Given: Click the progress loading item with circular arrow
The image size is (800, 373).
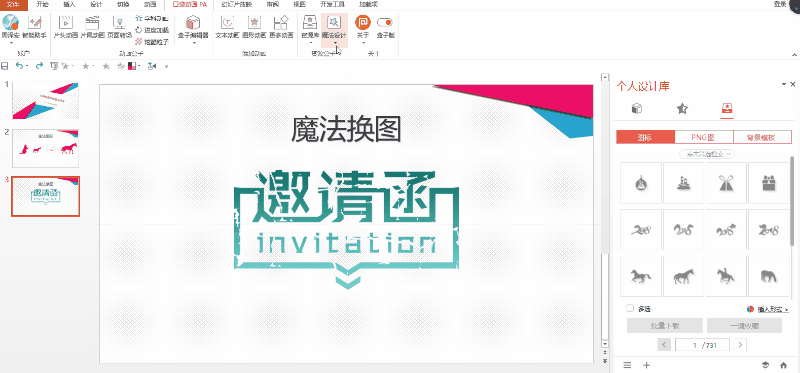Looking at the screenshot, I should [152, 30].
